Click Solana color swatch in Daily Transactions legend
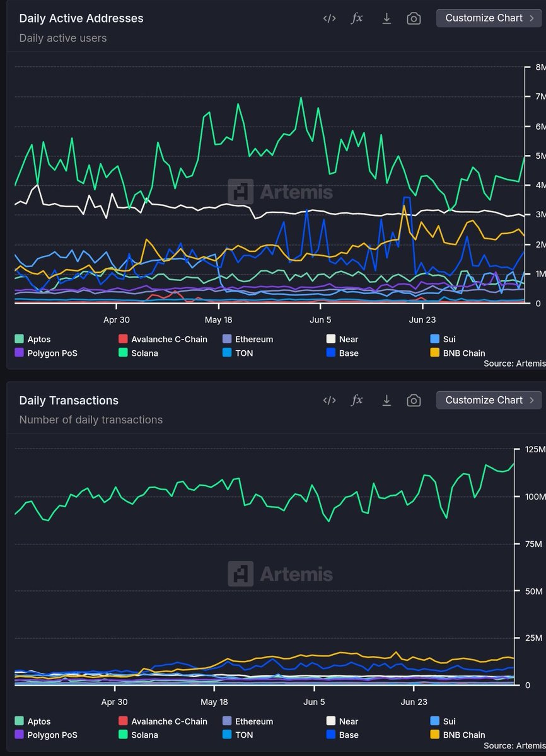Viewport: 546px width, 756px height. coord(122,735)
